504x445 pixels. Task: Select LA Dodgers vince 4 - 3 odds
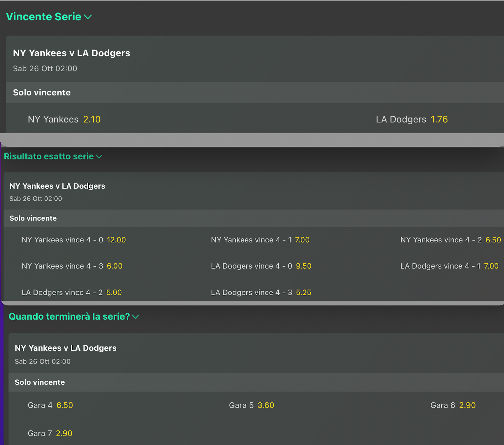304,293
